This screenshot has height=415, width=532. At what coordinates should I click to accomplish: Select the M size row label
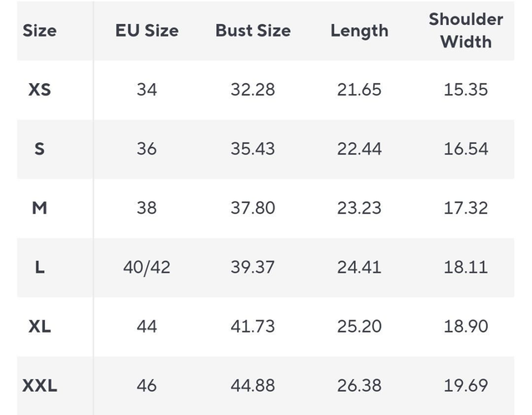click(40, 208)
